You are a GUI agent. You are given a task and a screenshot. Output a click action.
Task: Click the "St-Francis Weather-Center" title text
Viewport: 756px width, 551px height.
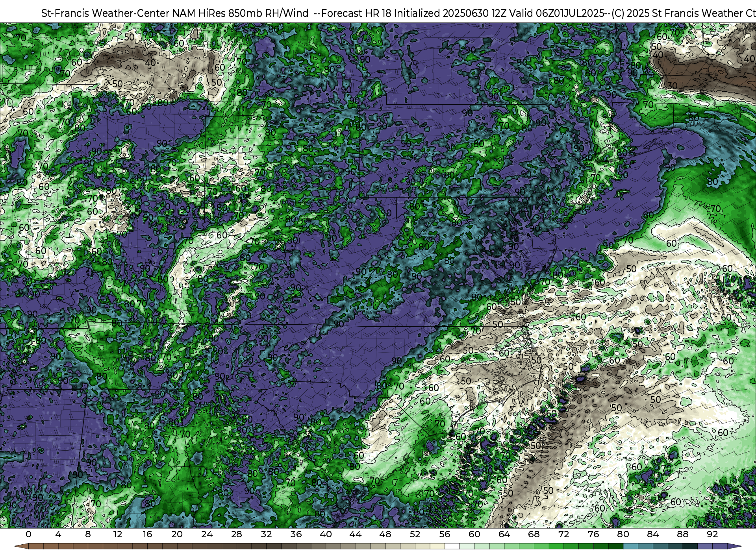pyautogui.click(x=106, y=13)
